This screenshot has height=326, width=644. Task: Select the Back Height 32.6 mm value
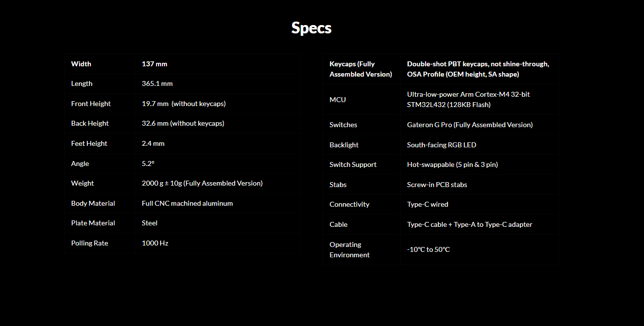pos(183,123)
